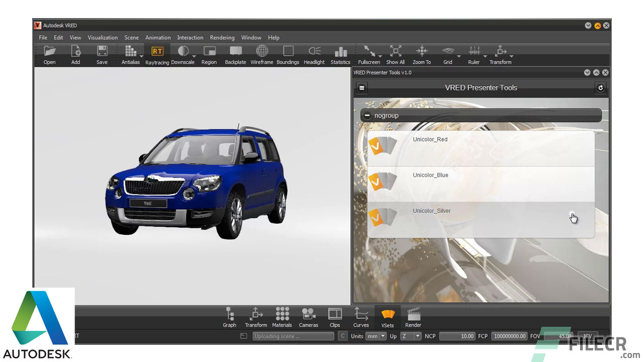Open the Render module
The width and height of the screenshot is (644, 362).
(x=414, y=317)
